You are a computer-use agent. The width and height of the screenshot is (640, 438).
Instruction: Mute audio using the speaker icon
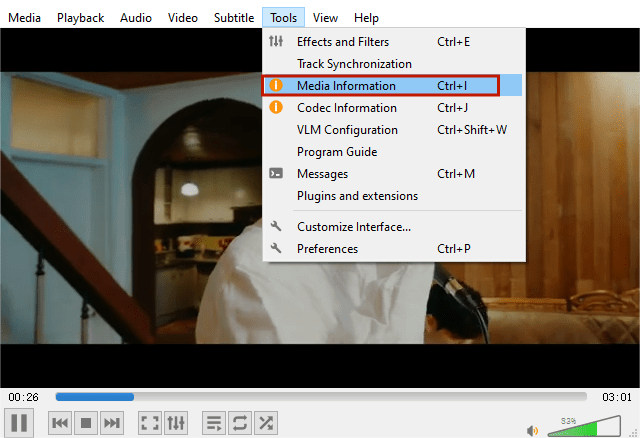pyautogui.click(x=532, y=431)
